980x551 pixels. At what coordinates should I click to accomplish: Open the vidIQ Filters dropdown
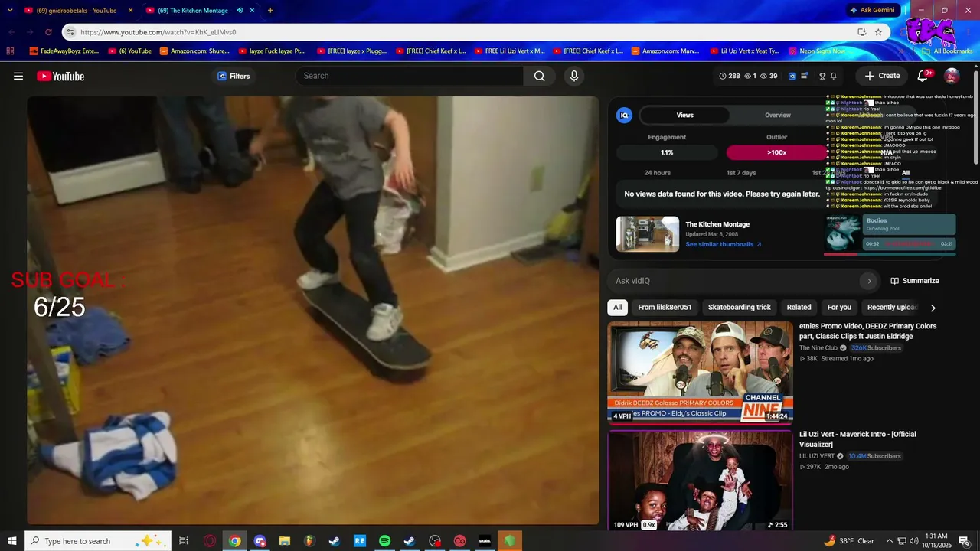234,76
